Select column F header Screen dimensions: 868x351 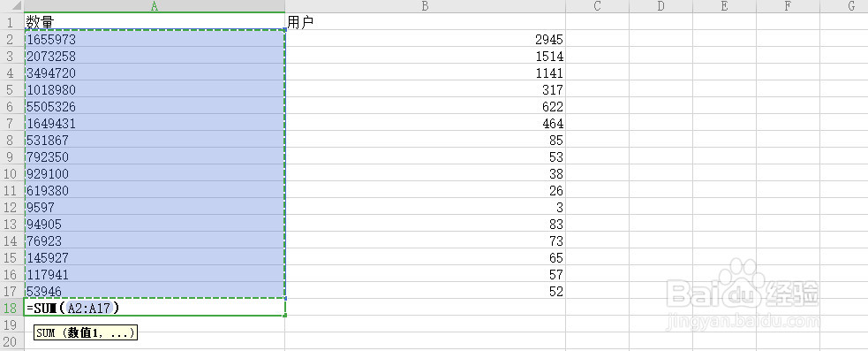(x=788, y=6)
